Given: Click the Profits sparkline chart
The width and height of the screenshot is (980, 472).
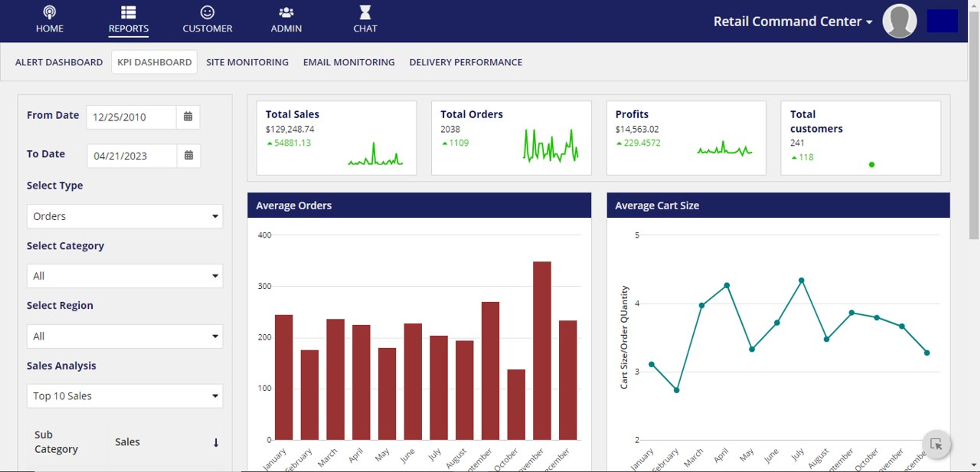Looking at the screenshot, I should (x=725, y=149).
